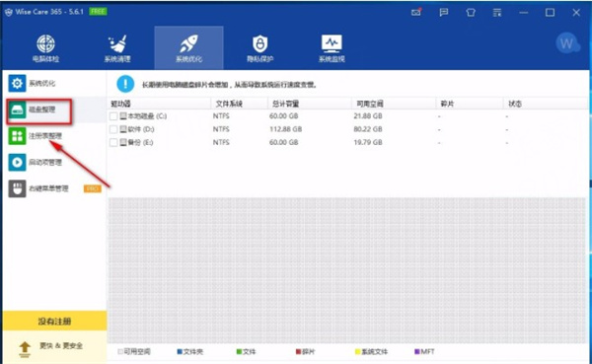This screenshot has width=592, height=364.
Task: Click the 没有注册 yellow button
Action: pyautogui.click(x=54, y=322)
